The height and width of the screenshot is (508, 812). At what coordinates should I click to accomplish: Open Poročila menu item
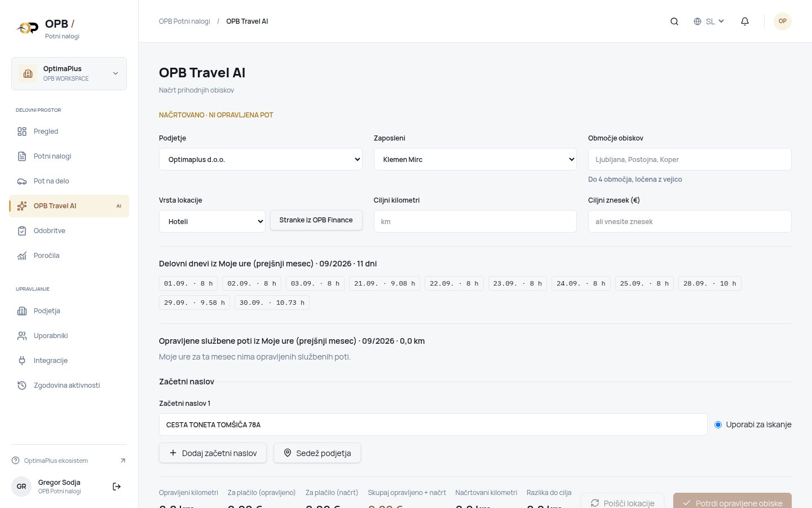point(69,256)
